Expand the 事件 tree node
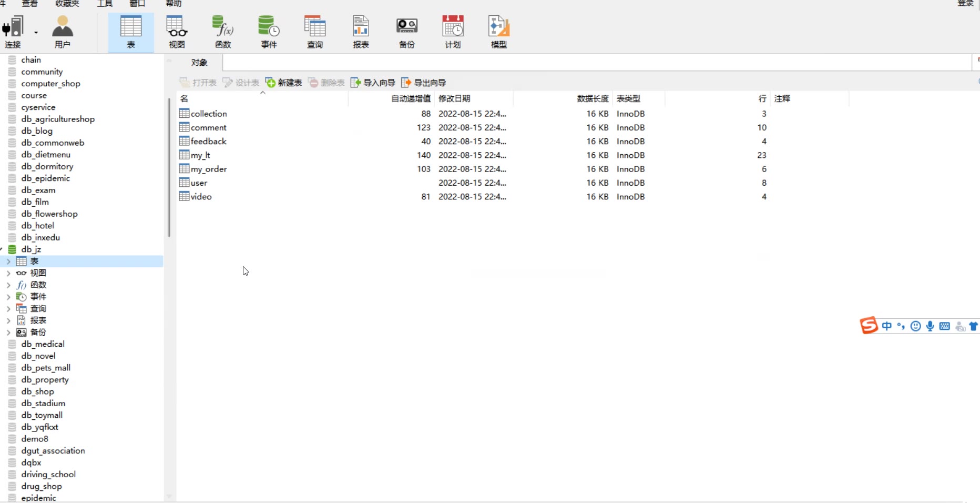Viewport: 980px width, 503px height. pos(8,297)
